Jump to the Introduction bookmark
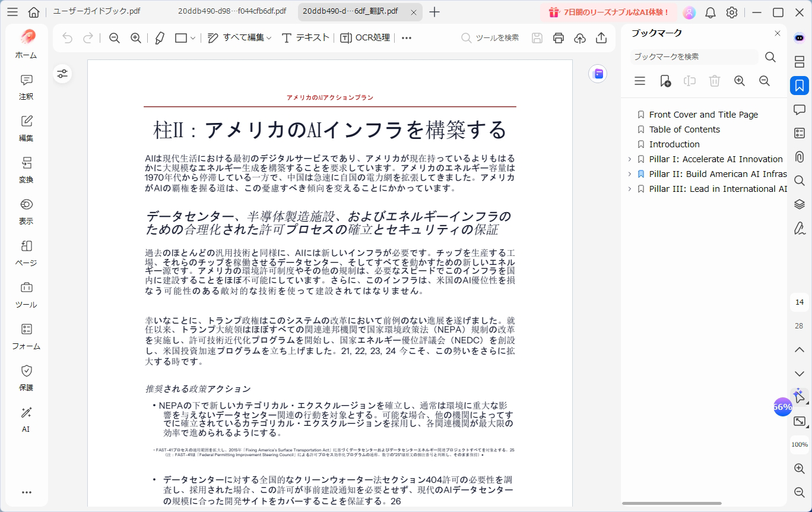The image size is (812, 512). 674,144
